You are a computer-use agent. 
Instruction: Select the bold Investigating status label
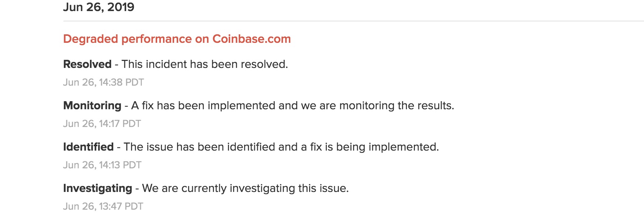pyautogui.click(x=98, y=188)
